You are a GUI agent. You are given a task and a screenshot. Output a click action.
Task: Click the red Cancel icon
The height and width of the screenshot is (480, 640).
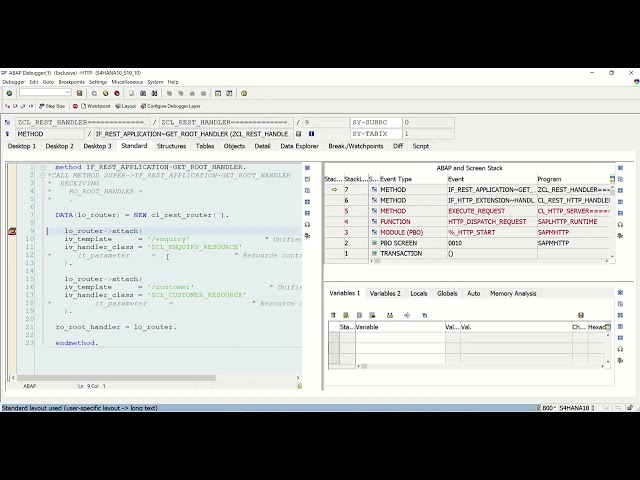coord(117,93)
